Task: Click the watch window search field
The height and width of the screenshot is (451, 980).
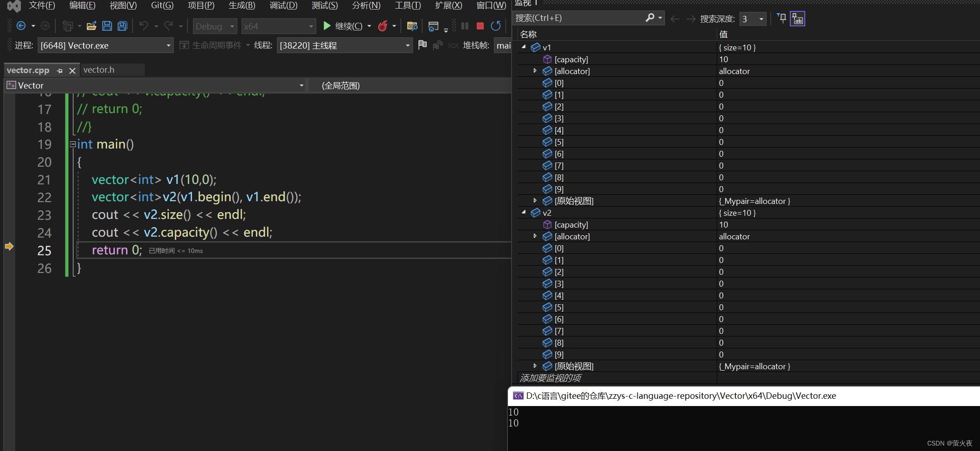Action: pyautogui.click(x=586, y=18)
